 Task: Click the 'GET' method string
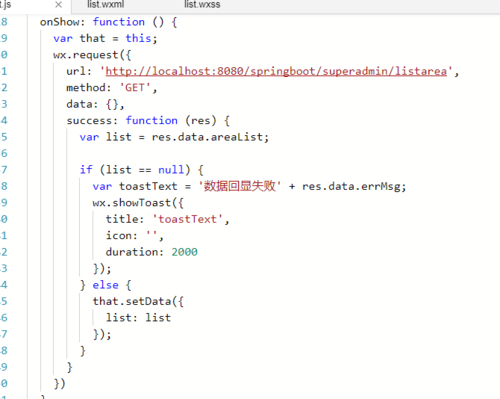click(135, 88)
